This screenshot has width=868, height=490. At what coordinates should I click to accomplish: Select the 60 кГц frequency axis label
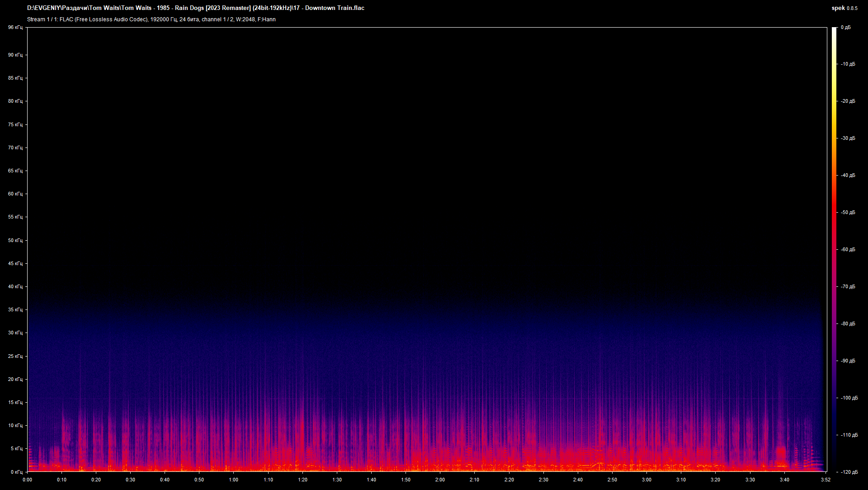pos(15,194)
